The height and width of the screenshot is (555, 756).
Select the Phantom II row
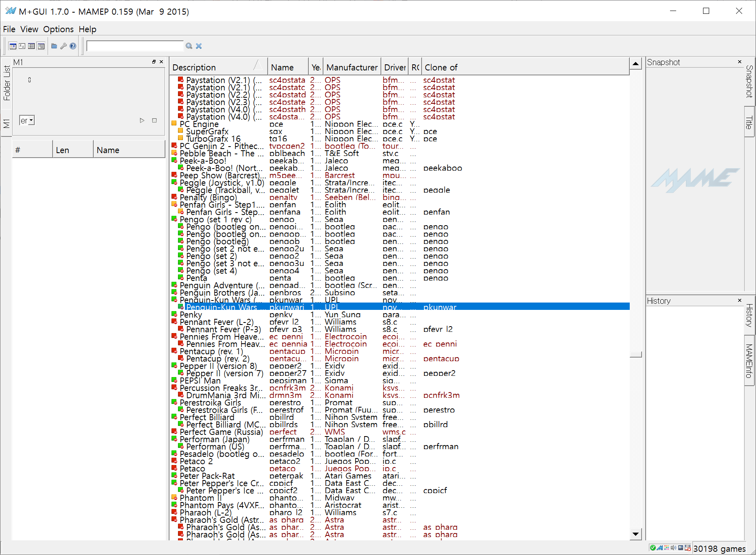coord(400,498)
